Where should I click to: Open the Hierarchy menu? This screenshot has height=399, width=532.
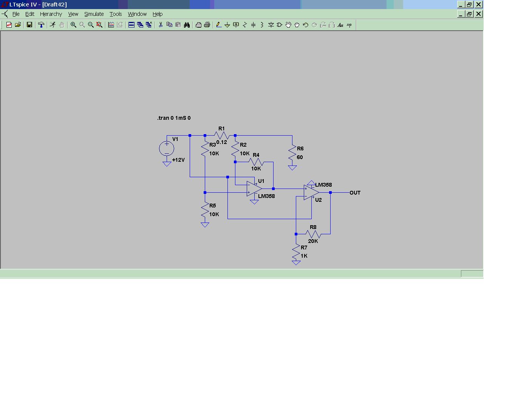(x=51, y=14)
